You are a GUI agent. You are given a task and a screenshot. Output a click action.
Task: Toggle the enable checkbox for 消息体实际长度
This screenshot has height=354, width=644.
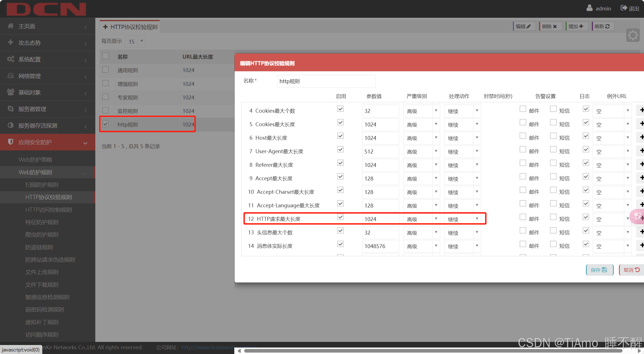[x=340, y=244]
